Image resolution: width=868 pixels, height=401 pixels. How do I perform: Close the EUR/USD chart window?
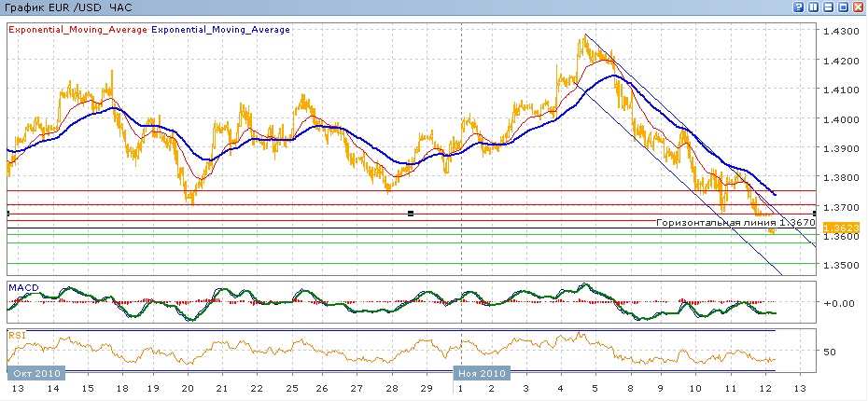pyautogui.click(x=859, y=7)
